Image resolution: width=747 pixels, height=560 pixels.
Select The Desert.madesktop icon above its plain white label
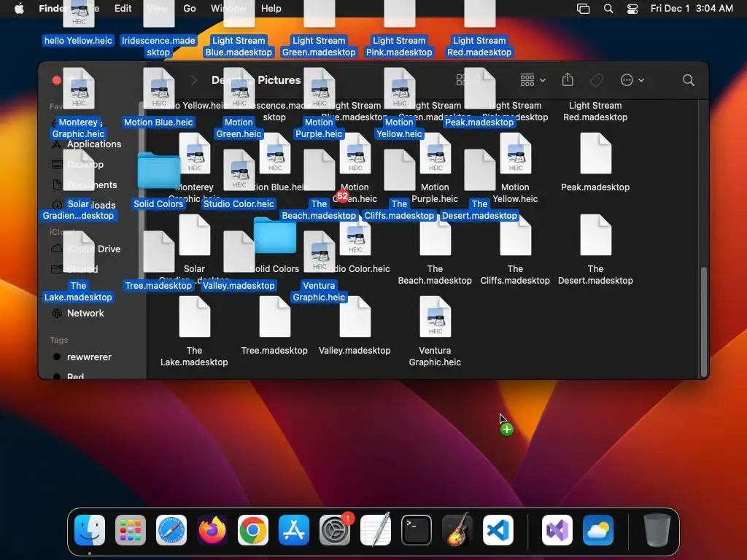tap(595, 236)
